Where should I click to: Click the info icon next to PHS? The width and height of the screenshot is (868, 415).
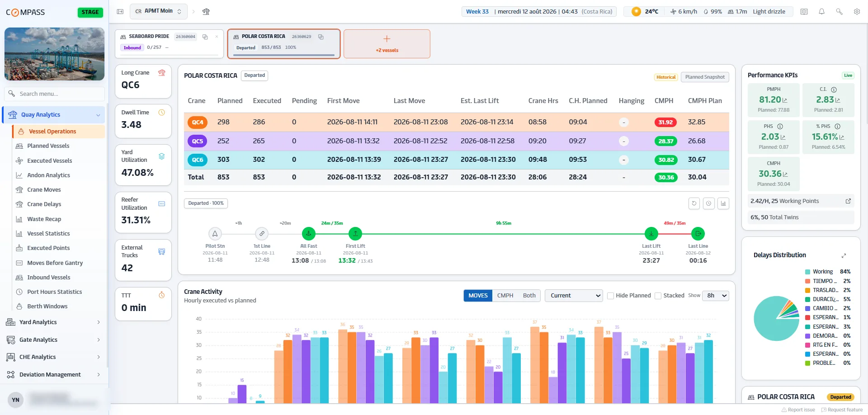(780, 127)
